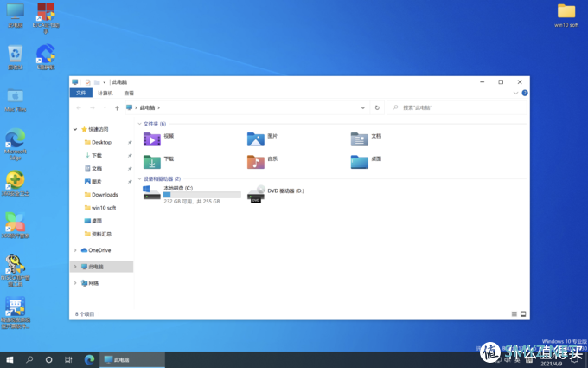
Task: Click properties icon in quick access toolbar
Action: [87, 82]
